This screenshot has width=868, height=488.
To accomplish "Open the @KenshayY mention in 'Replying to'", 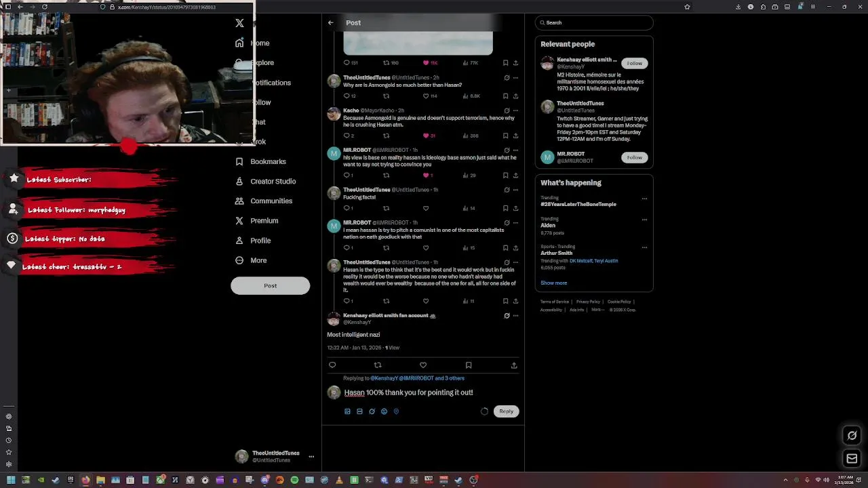I will click(x=384, y=378).
